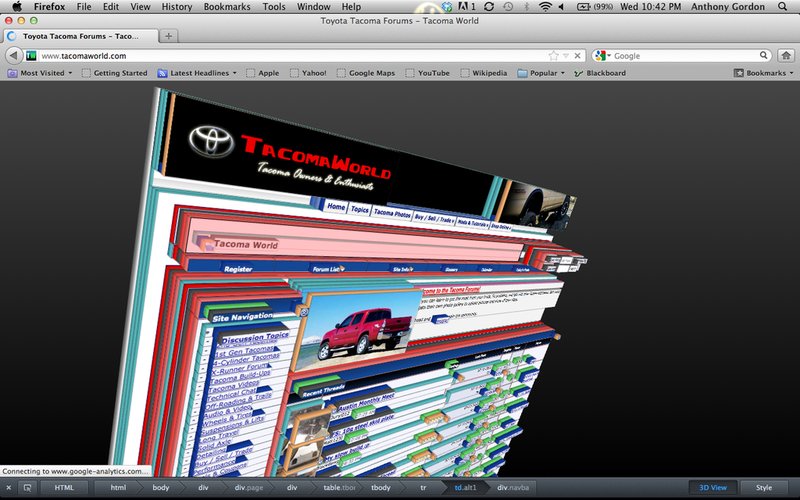Open the Apple menu
800x500 pixels.
[17, 7]
